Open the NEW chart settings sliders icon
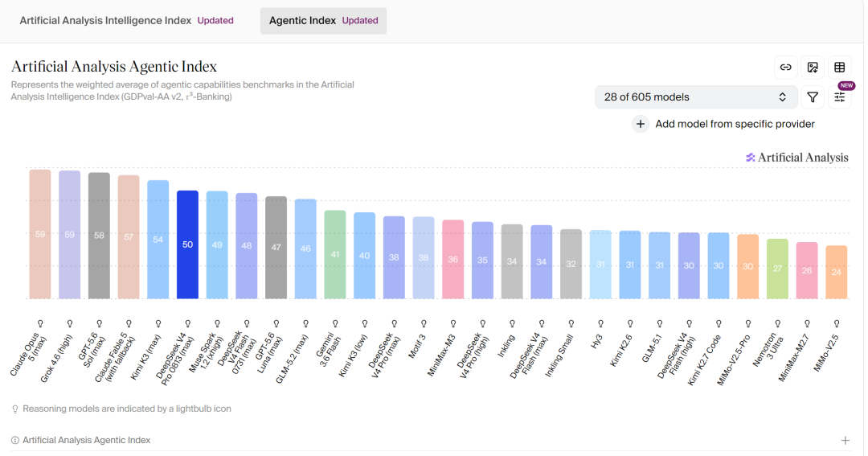Viewport: 868px width, 456px height. 840,97
